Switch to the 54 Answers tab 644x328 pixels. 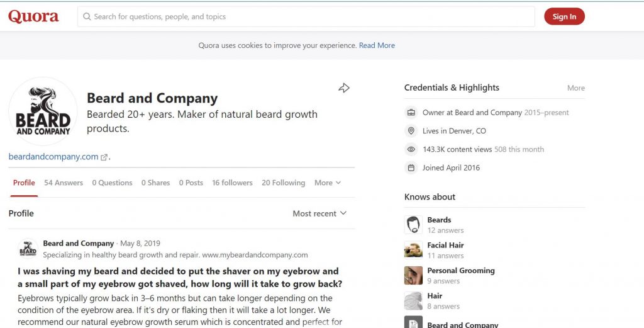64,183
